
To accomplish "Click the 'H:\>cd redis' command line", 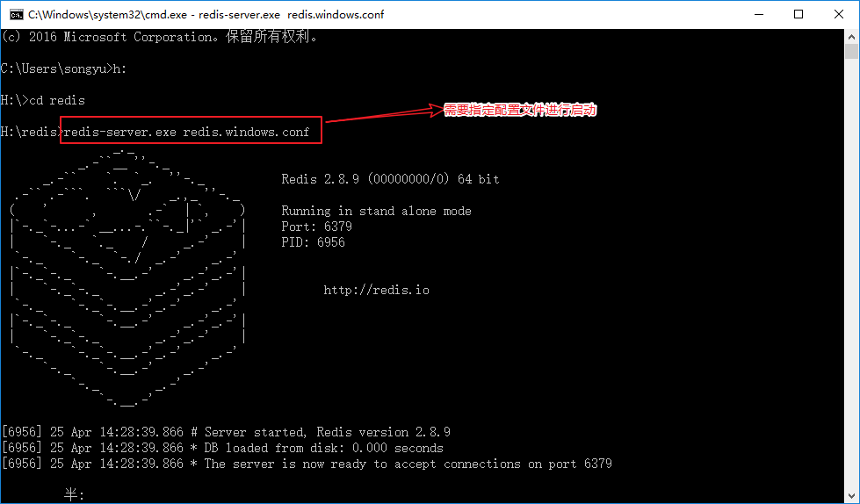I will (43, 101).
